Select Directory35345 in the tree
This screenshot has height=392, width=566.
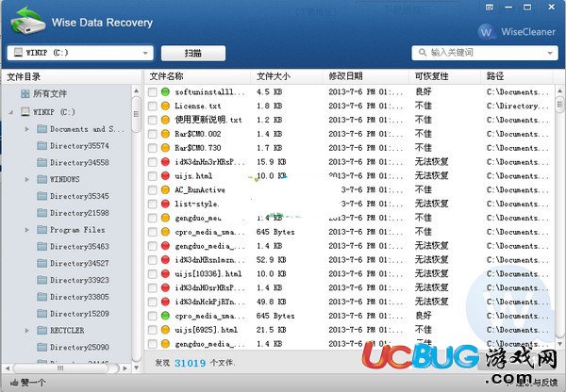79,196
